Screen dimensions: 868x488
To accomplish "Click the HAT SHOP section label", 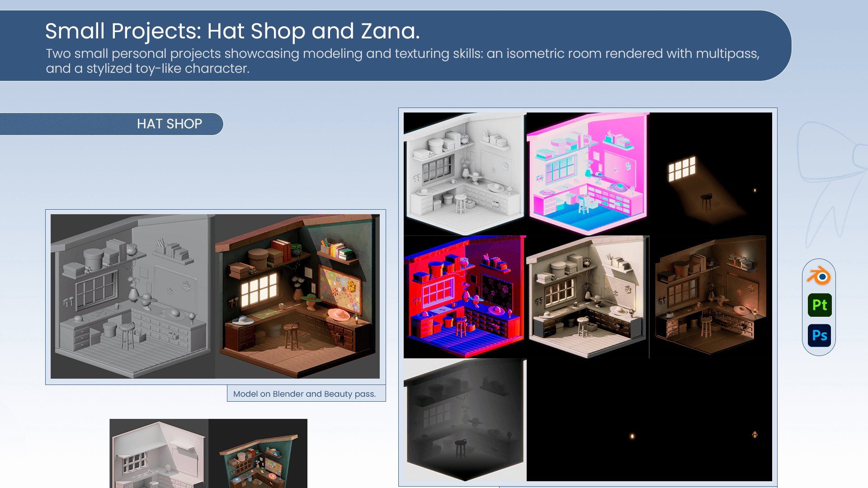I will [169, 124].
